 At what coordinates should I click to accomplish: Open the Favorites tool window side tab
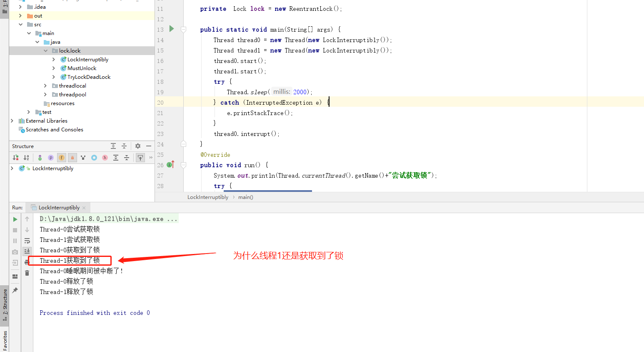(5, 340)
